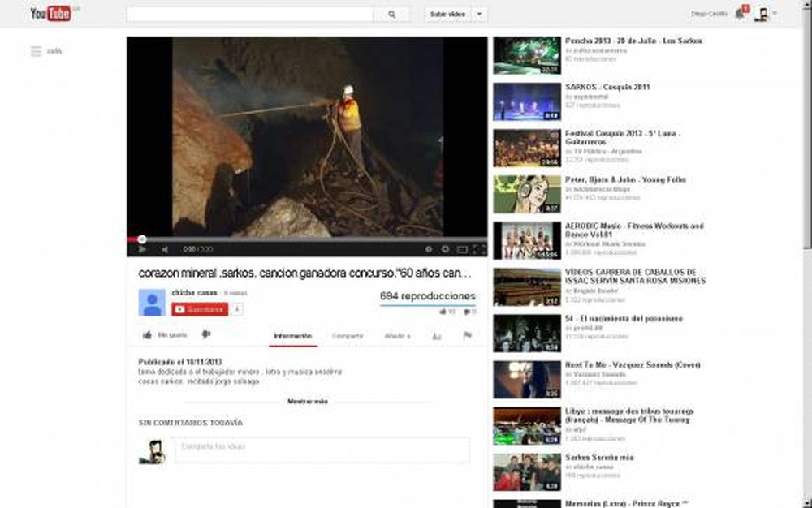Expand the description with 'Mostrar más'

click(x=306, y=399)
